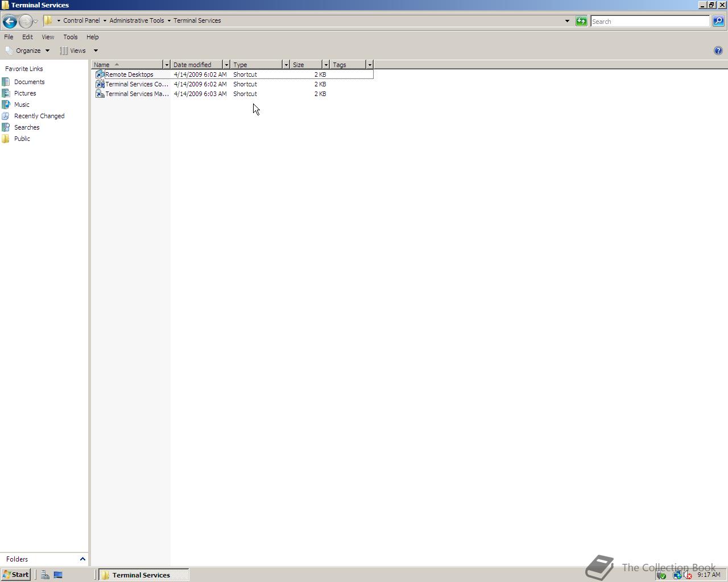
Task: Open the Searches favorite link
Action: [27, 127]
